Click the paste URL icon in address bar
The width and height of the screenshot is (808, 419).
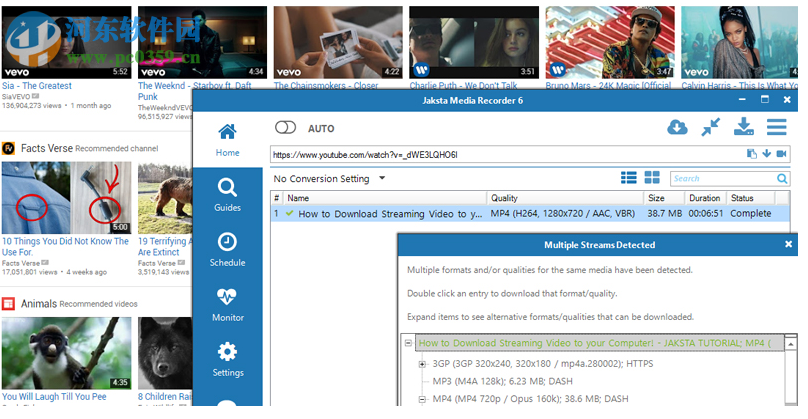752,154
